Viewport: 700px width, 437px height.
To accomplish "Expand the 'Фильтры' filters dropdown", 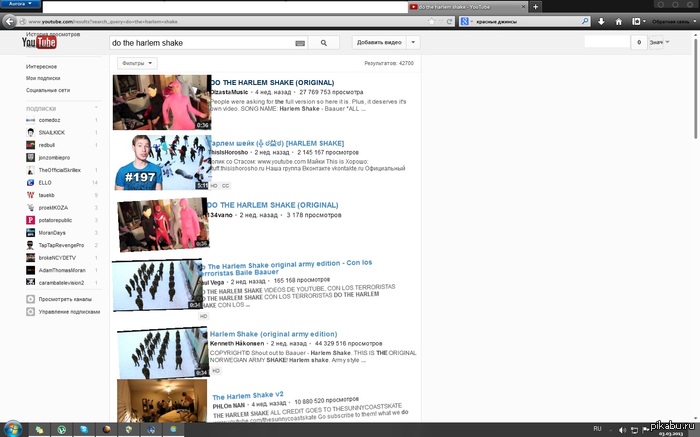I will [x=138, y=63].
